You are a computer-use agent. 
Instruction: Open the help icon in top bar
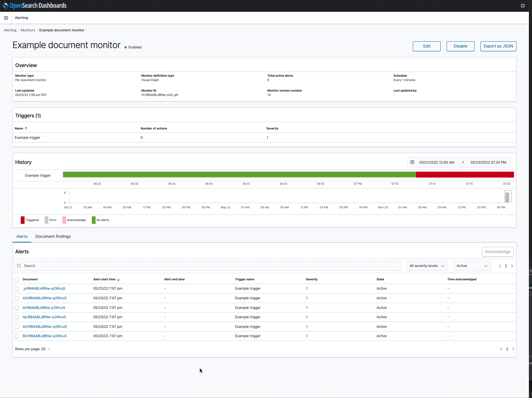523,6
